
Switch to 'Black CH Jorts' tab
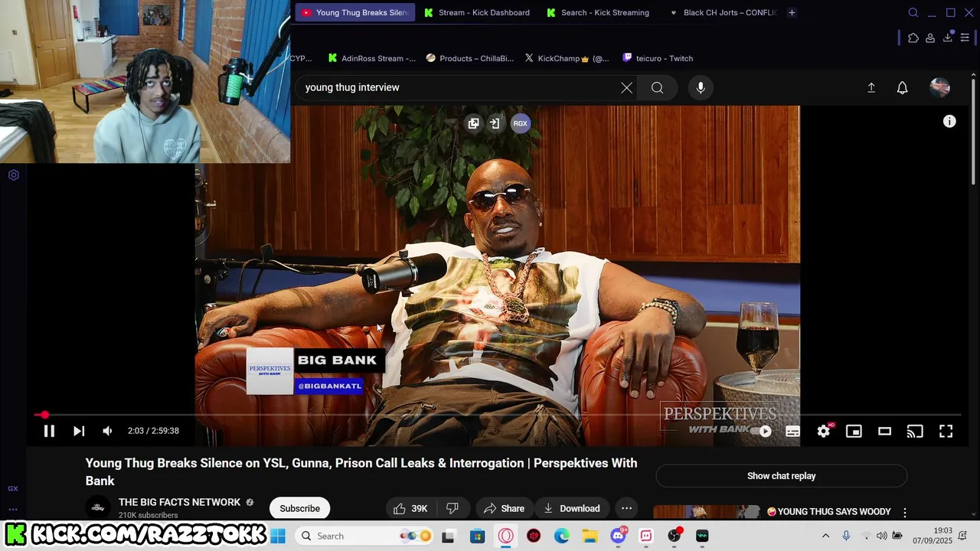click(722, 12)
